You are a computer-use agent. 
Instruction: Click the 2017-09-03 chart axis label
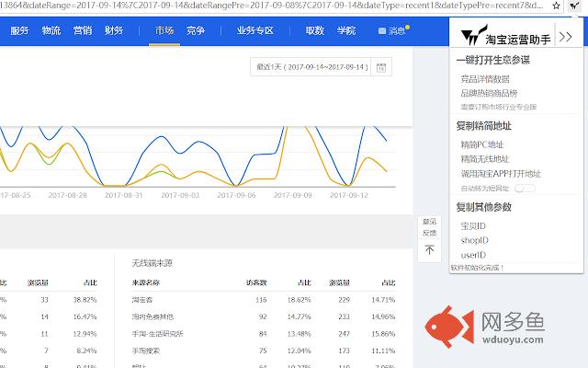click(x=180, y=195)
